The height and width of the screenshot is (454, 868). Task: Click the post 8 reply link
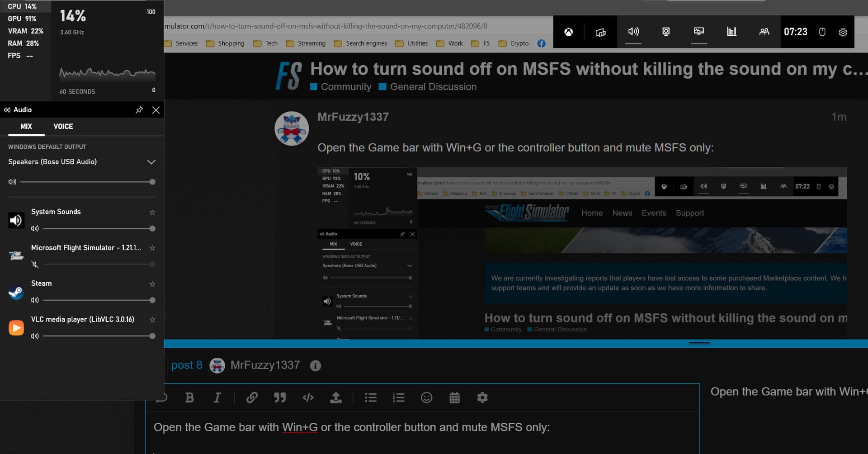coord(187,365)
